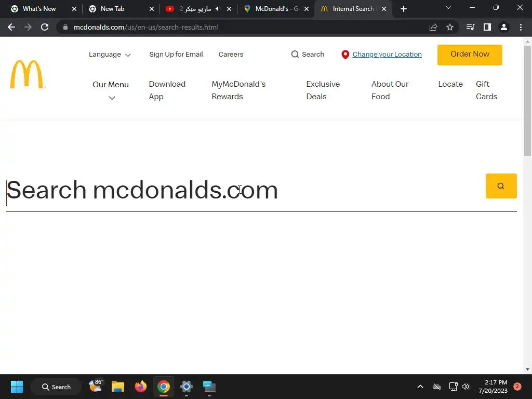Reload the page with refresh icon

pos(45,27)
